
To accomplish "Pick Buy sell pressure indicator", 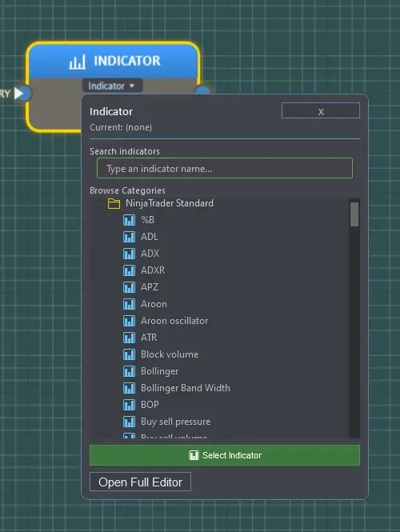I will click(176, 422).
